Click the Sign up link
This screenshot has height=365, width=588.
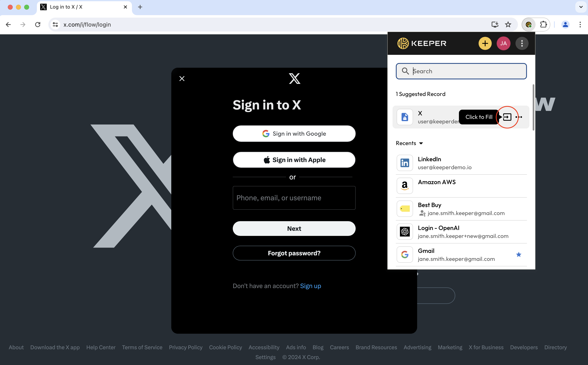click(310, 286)
